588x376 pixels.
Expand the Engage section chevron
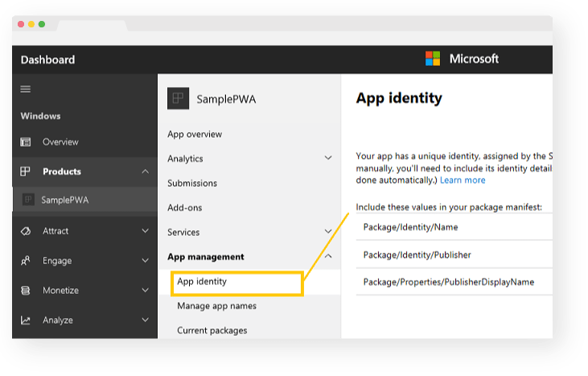[145, 260]
